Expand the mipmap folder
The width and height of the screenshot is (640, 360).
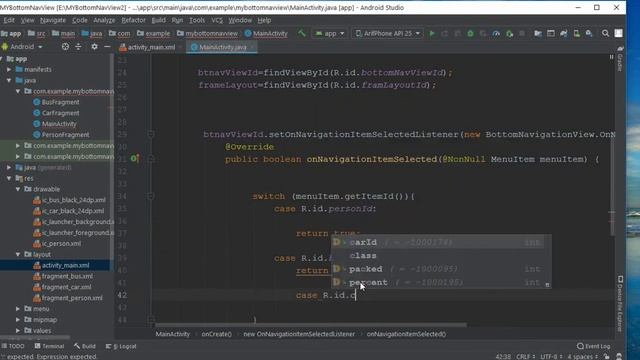(18, 320)
